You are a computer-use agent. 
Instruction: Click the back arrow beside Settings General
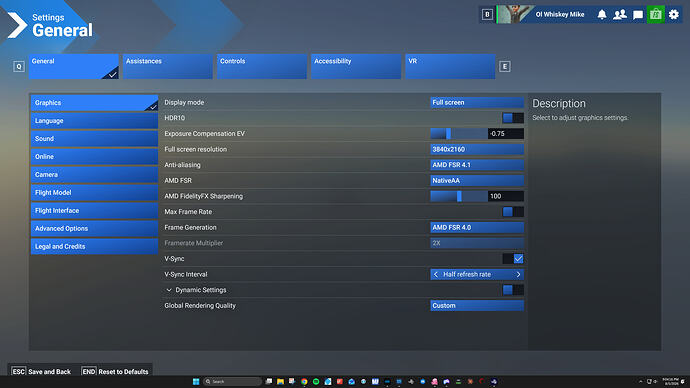[x=17, y=25]
